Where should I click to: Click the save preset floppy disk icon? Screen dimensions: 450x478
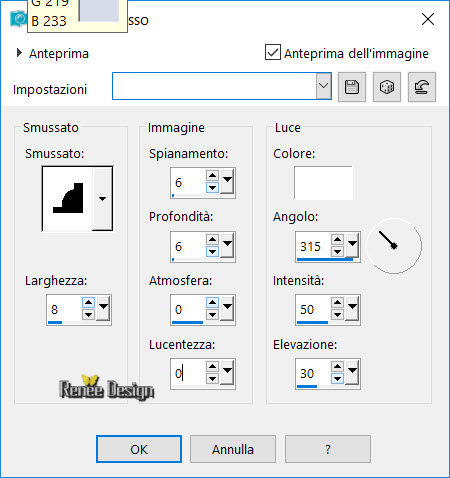[x=352, y=87]
